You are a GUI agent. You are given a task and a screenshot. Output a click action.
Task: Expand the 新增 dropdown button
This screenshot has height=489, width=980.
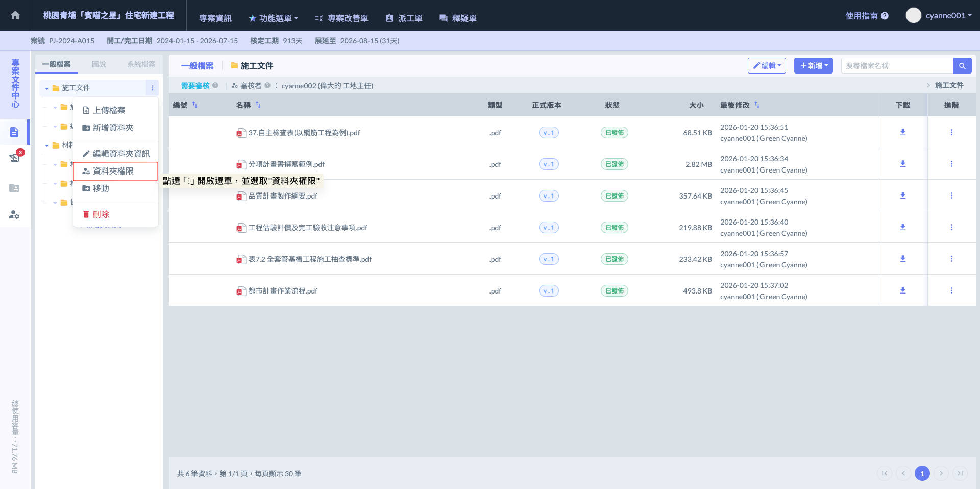[814, 66]
